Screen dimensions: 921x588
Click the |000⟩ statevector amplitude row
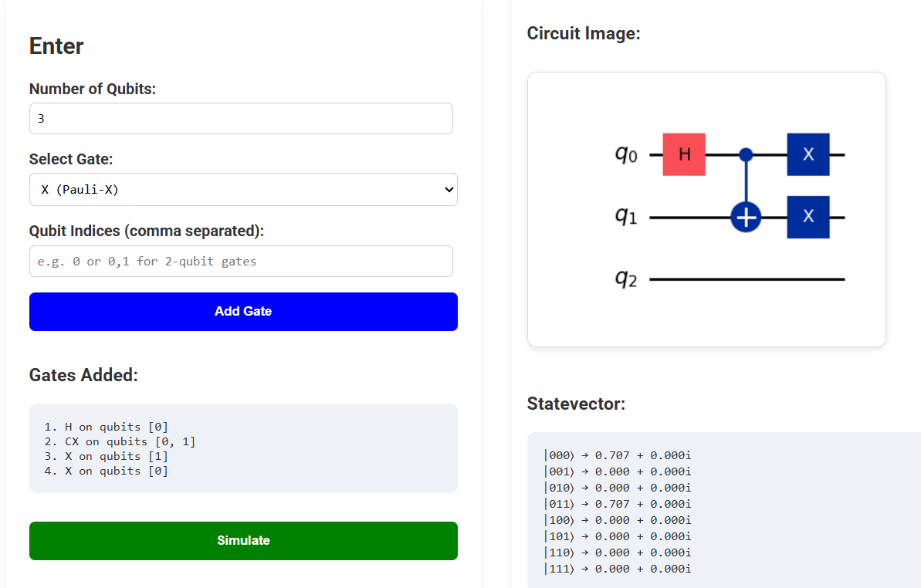pyautogui.click(x=618, y=455)
